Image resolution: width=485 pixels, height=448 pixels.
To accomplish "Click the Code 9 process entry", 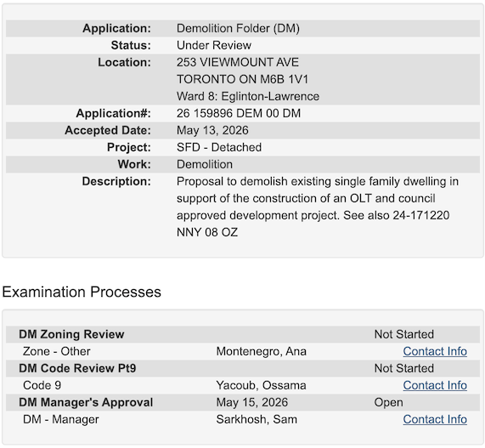I will point(42,385).
